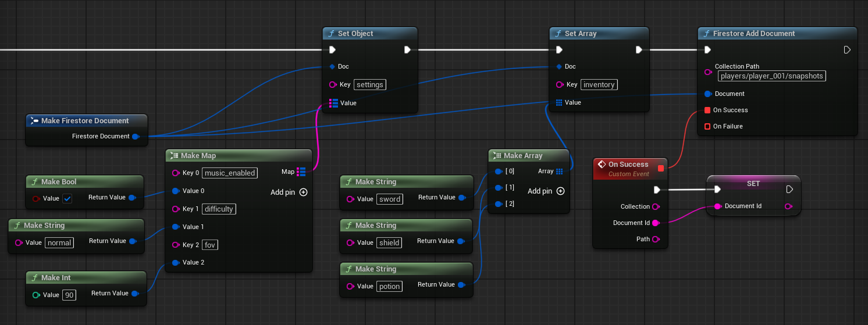
Task: Click the On Failure delegate pin
Action: pos(707,126)
